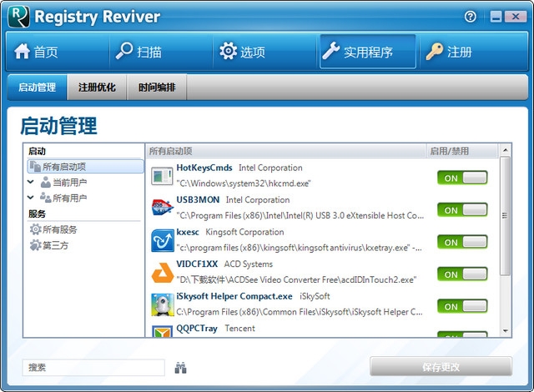The image size is (534, 392).
Task: Click the startup list scrollbar thumb
Action: click(506, 216)
